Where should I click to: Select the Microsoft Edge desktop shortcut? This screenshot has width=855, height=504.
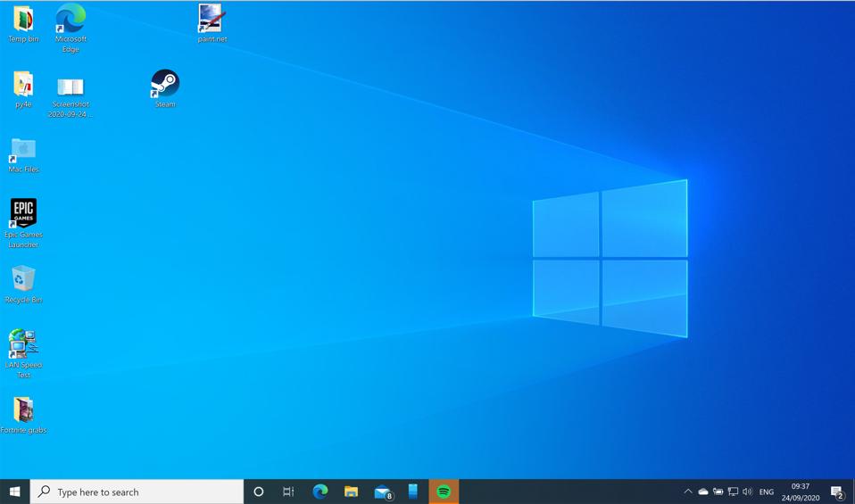point(71,20)
